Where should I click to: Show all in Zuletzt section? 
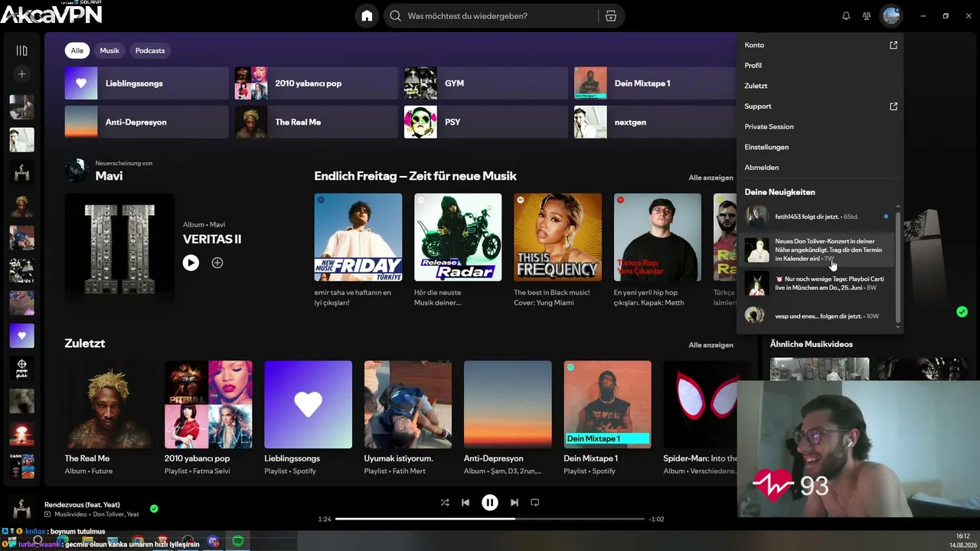(x=710, y=345)
